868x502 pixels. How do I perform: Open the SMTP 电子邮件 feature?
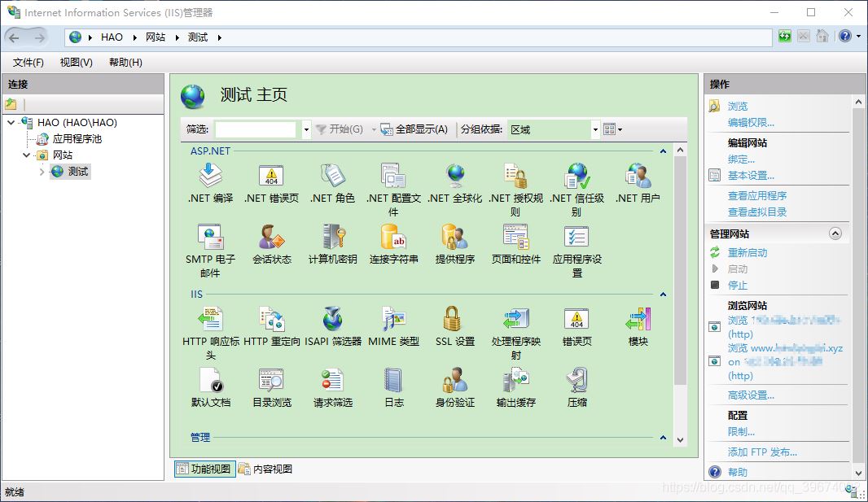210,251
